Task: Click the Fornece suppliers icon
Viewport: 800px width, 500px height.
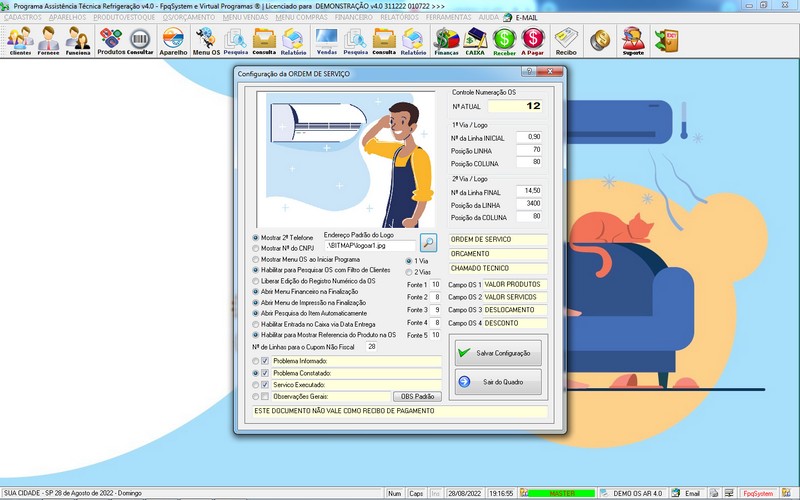Action: (48, 40)
